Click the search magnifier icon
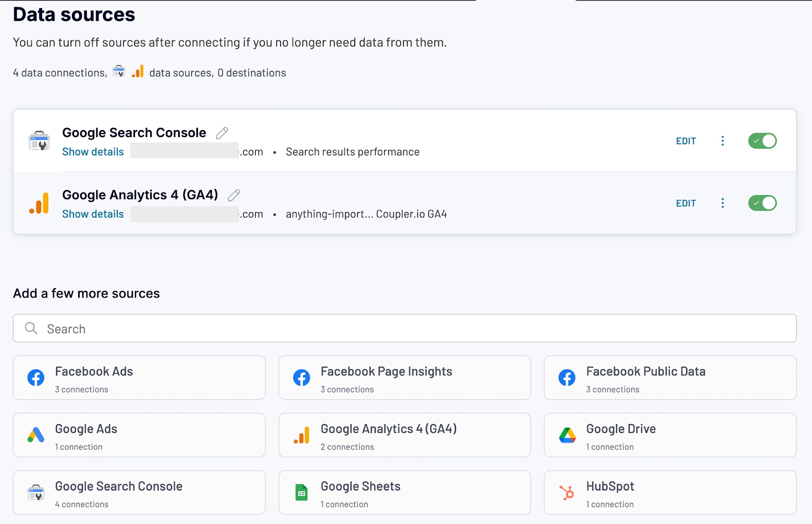Image resolution: width=812 pixels, height=524 pixels. pos(31,329)
